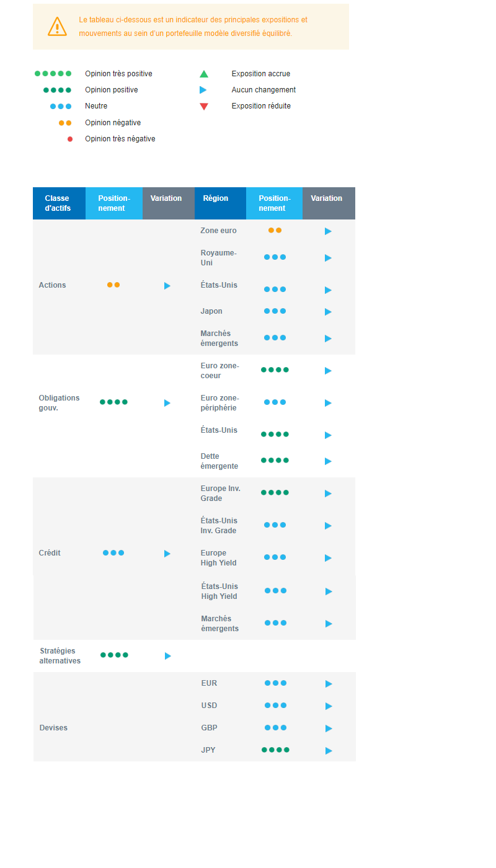Click the five green dots for Opinion très positive
The image size is (496, 868).
click(53, 74)
